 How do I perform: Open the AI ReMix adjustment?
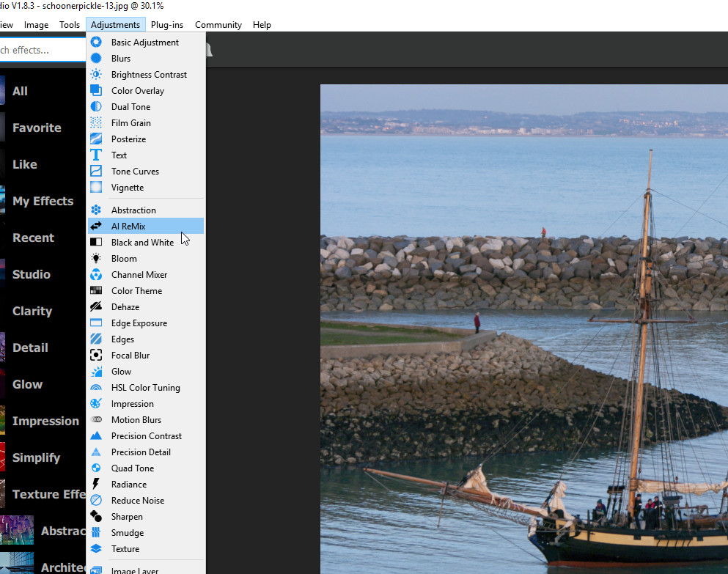pyautogui.click(x=128, y=227)
